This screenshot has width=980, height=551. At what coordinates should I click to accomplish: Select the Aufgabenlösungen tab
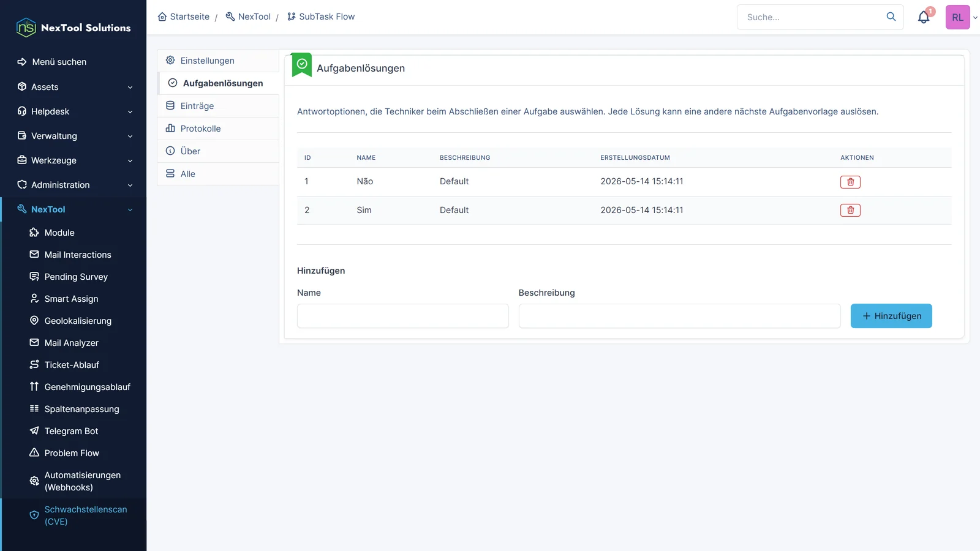pos(218,83)
